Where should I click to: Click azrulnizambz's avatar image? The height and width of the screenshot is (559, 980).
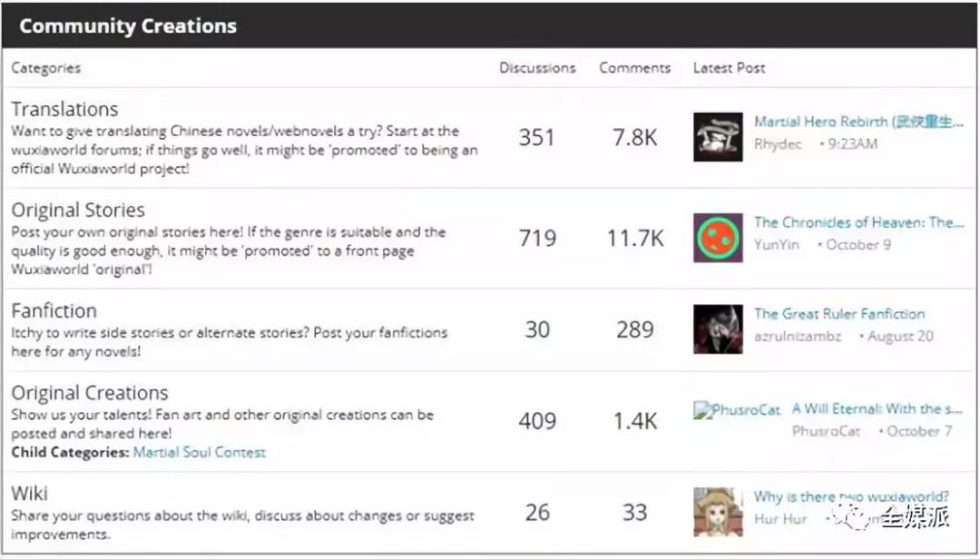pos(718,329)
